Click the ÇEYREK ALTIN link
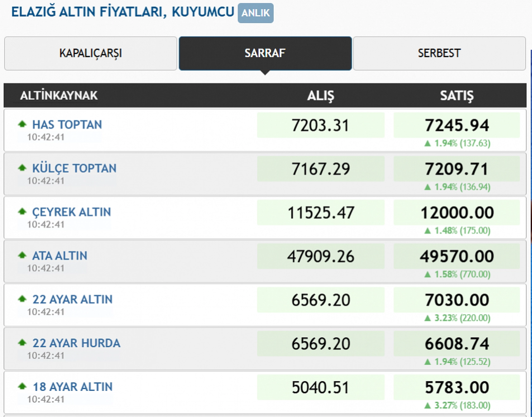Image resolution: width=532 pixels, height=417 pixels. [71, 212]
